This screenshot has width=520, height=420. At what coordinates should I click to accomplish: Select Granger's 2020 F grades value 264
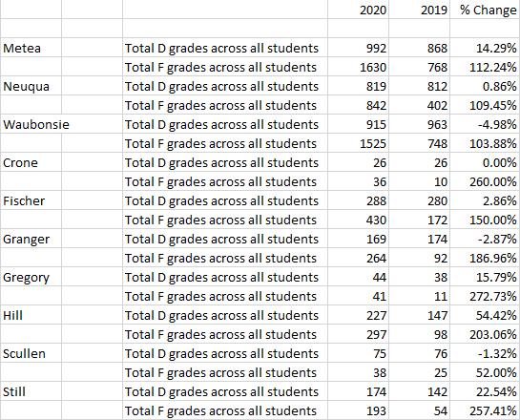(358, 258)
